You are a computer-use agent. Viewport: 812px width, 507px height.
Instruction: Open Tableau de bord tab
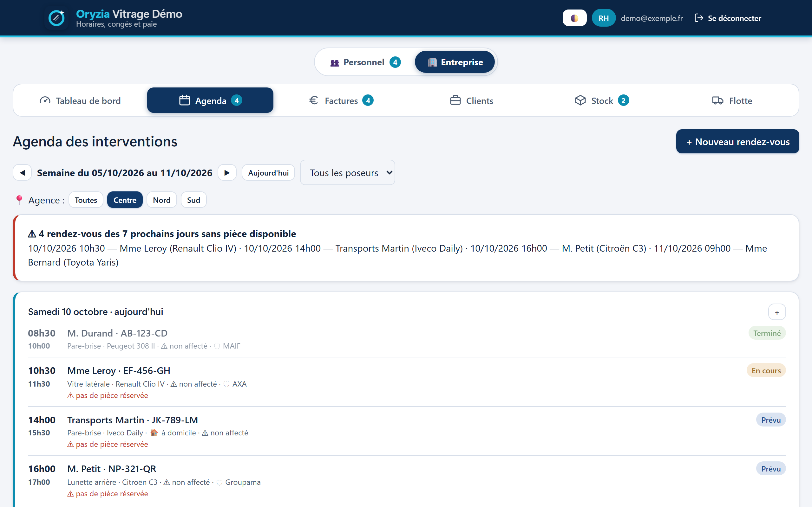80,100
